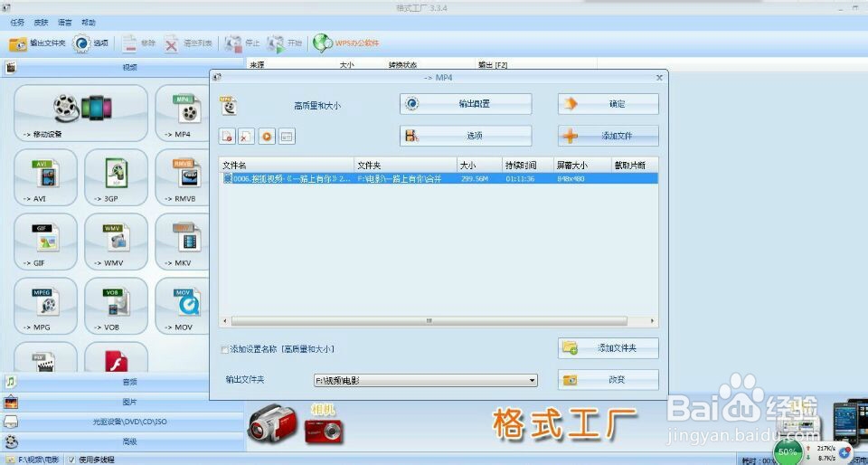
Task: Click the 停止 toolbar icon
Action: coord(242,43)
